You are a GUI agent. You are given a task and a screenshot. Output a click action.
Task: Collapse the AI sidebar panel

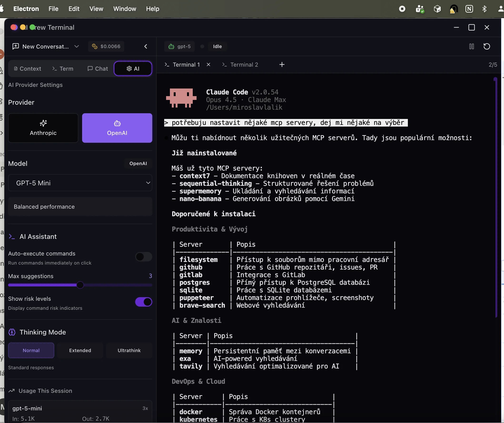146,46
